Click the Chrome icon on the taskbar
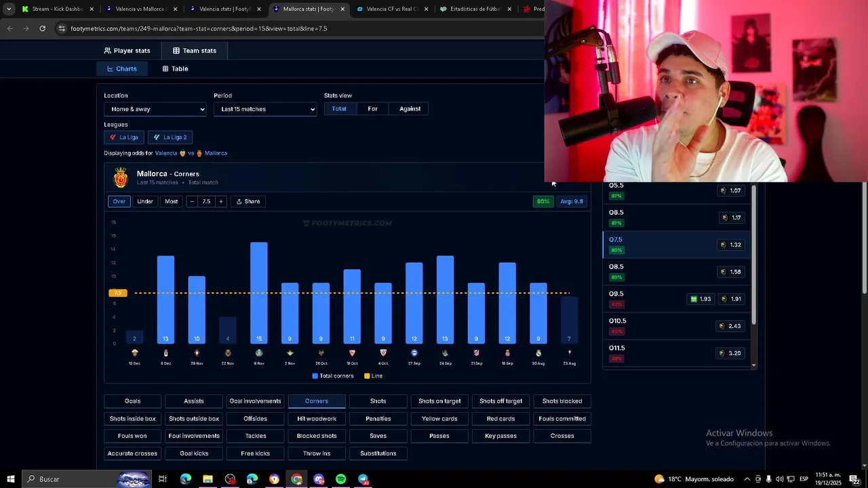Image resolution: width=868 pixels, height=488 pixels. click(296, 479)
